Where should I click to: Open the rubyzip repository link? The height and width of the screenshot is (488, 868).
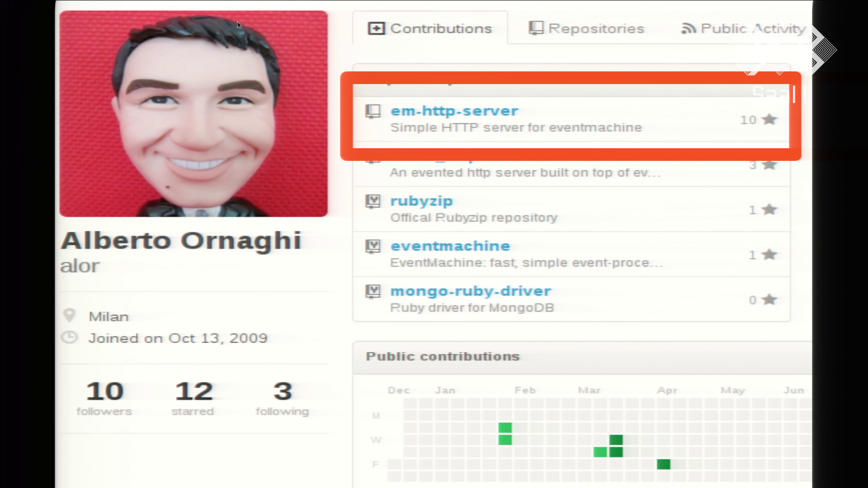pos(421,201)
